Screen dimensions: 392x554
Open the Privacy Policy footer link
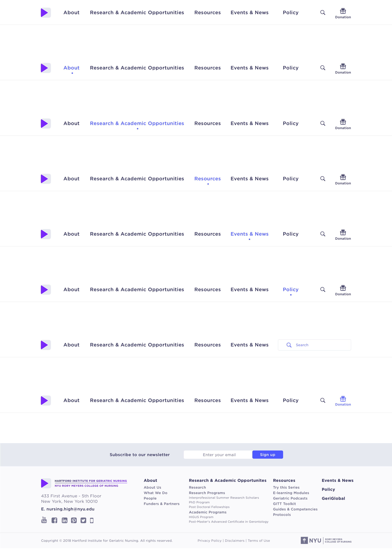click(x=209, y=541)
